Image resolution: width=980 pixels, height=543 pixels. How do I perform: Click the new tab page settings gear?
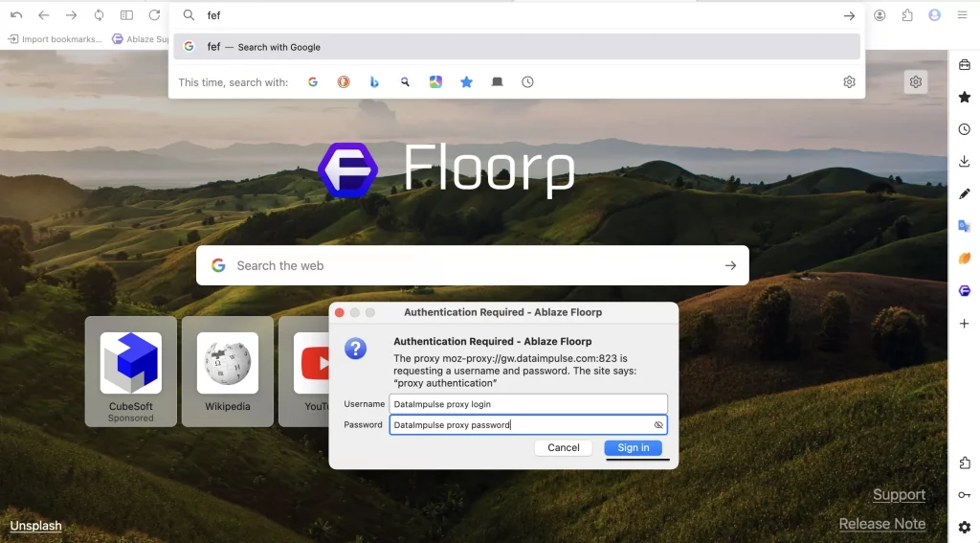tap(916, 82)
